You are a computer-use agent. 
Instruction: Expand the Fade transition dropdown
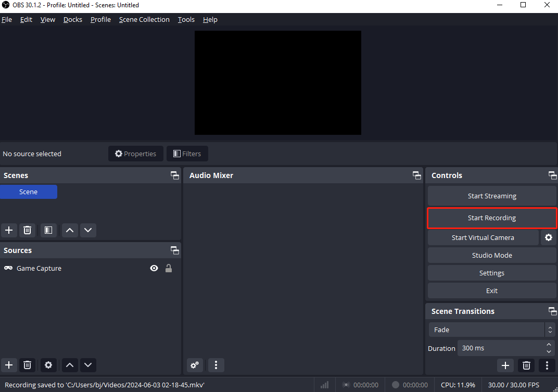(x=550, y=330)
